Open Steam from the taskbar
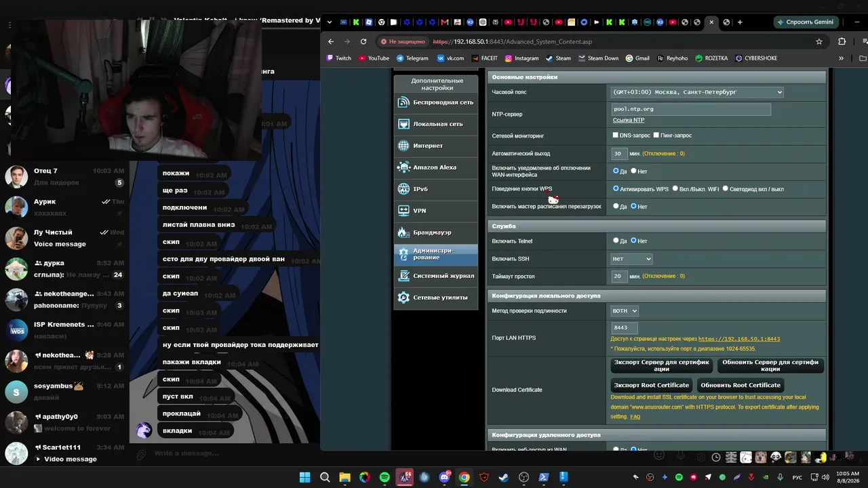The width and height of the screenshot is (868, 488). [x=504, y=477]
